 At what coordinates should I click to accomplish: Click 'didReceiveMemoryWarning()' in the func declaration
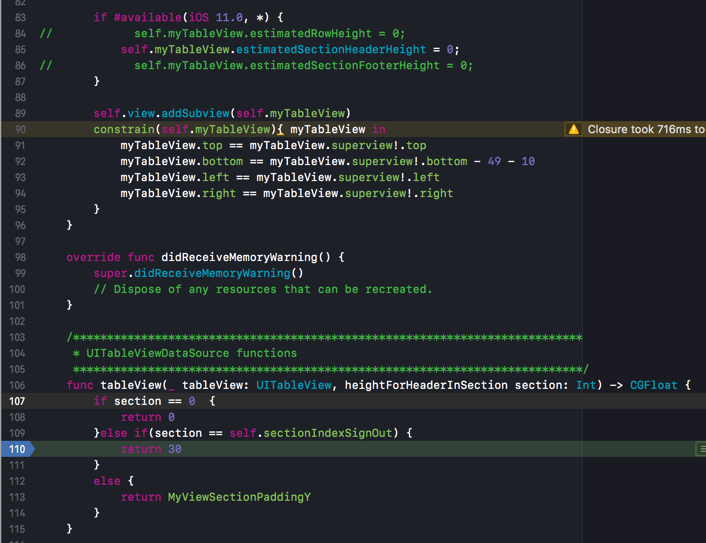(246, 258)
